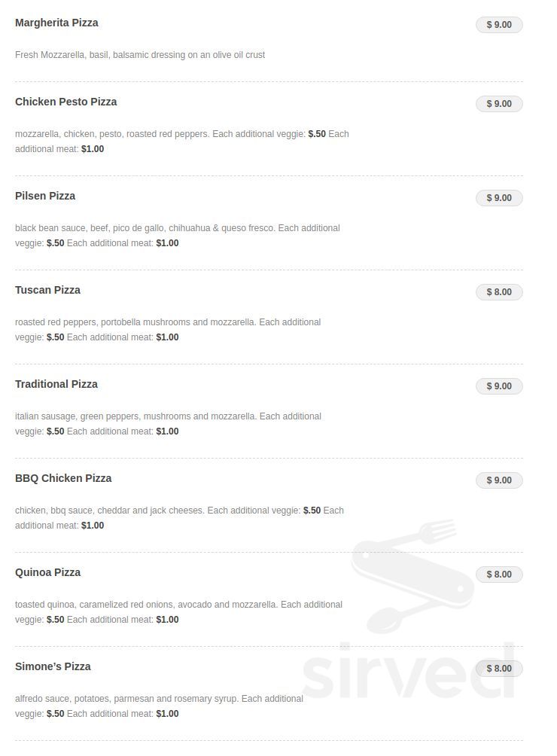
Task: Click the Margherita Pizza title
Action: 56,23
